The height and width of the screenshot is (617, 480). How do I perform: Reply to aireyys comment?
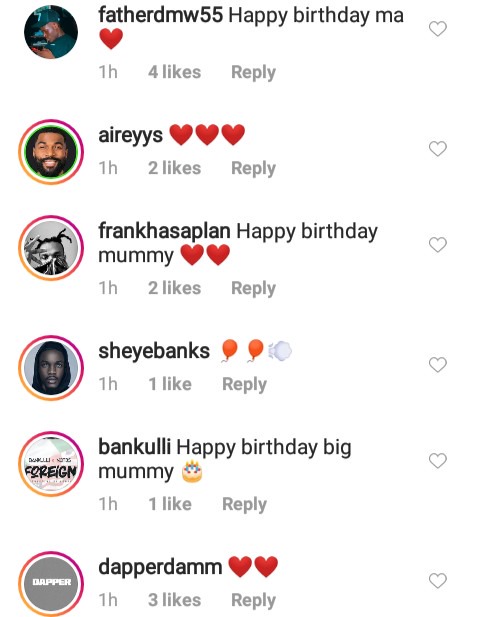click(253, 169)
